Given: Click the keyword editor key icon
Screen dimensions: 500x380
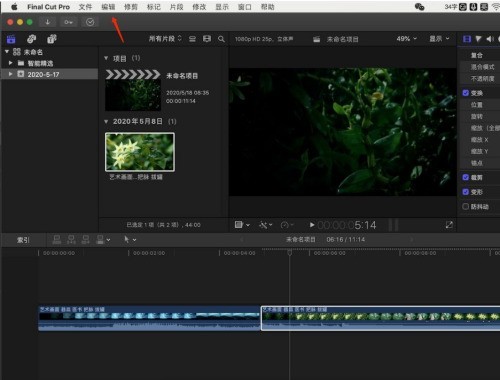Looking at the screenshot, I should pyautogui.click(x=68, y=22).
